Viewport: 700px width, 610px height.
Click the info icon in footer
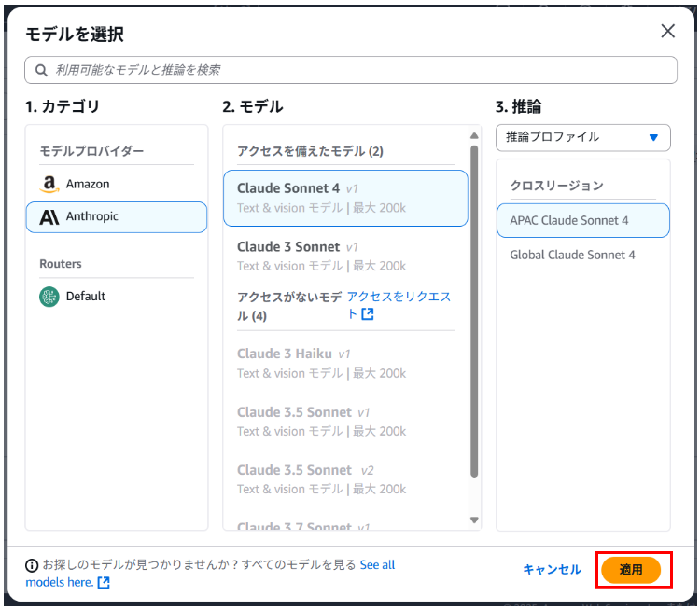click(x=32, y=565)
